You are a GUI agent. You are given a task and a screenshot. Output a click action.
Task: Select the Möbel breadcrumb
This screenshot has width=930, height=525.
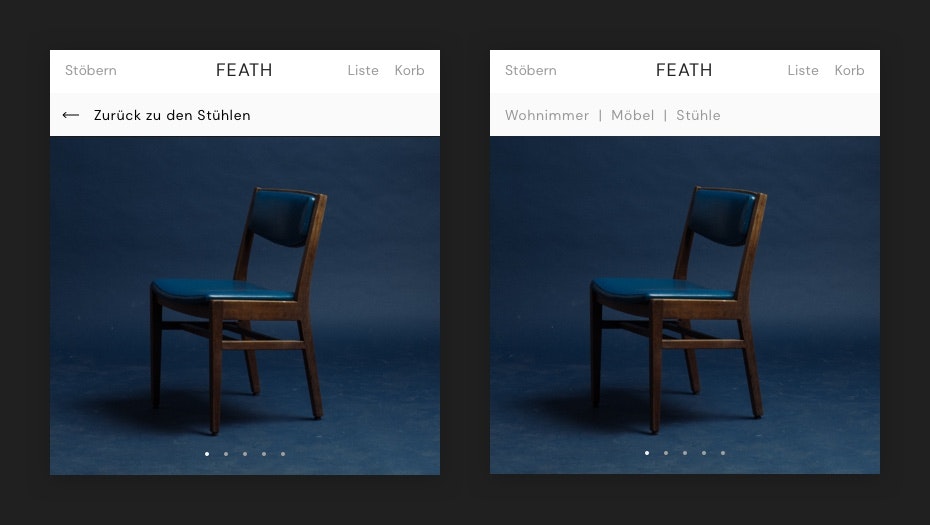pos(633,115)
